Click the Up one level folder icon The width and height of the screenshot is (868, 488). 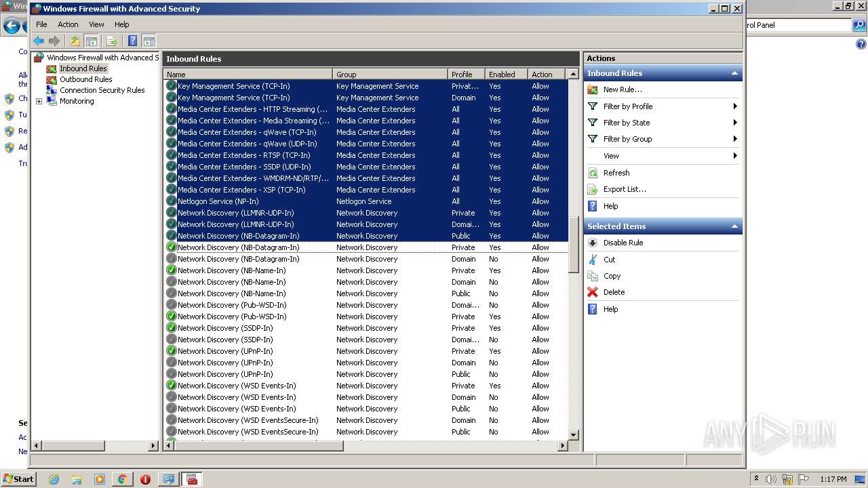75,41
